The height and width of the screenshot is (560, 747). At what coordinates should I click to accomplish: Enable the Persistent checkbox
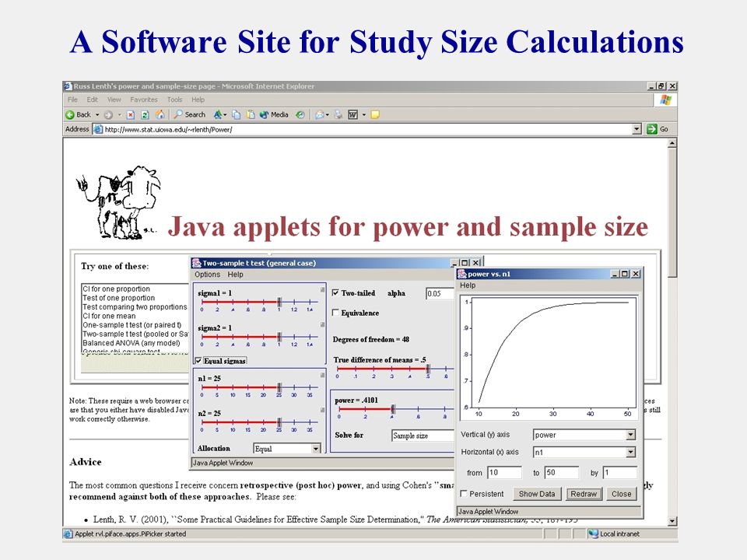pyautogui.click(x=464, y=494)
